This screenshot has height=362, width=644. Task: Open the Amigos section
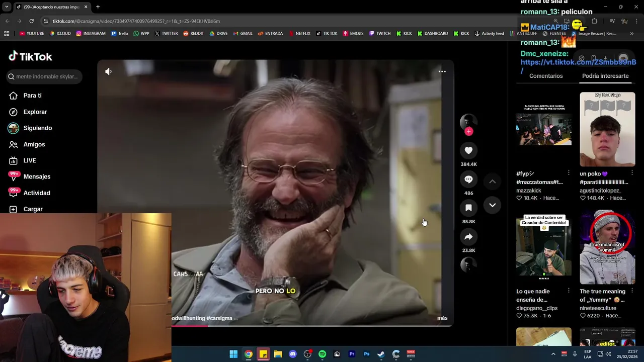(x=34, y=144)
